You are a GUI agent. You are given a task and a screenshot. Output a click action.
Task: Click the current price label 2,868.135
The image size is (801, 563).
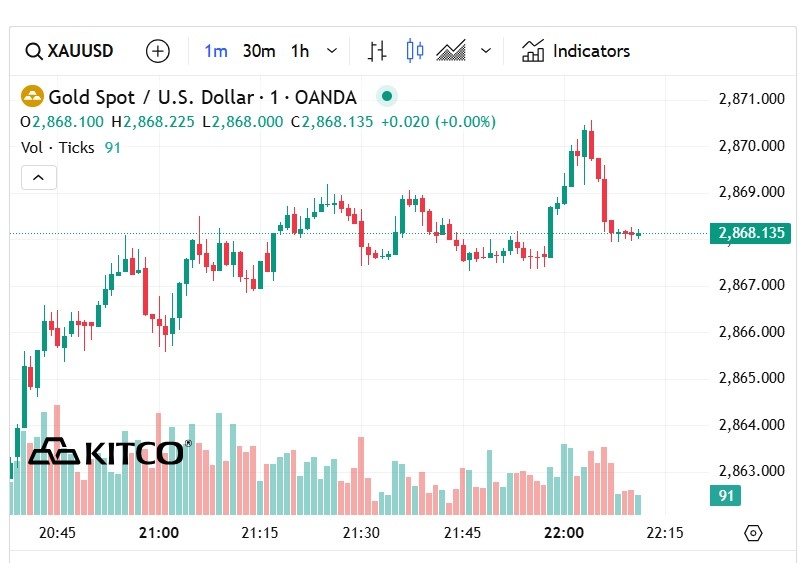click(x=750, y=234)
